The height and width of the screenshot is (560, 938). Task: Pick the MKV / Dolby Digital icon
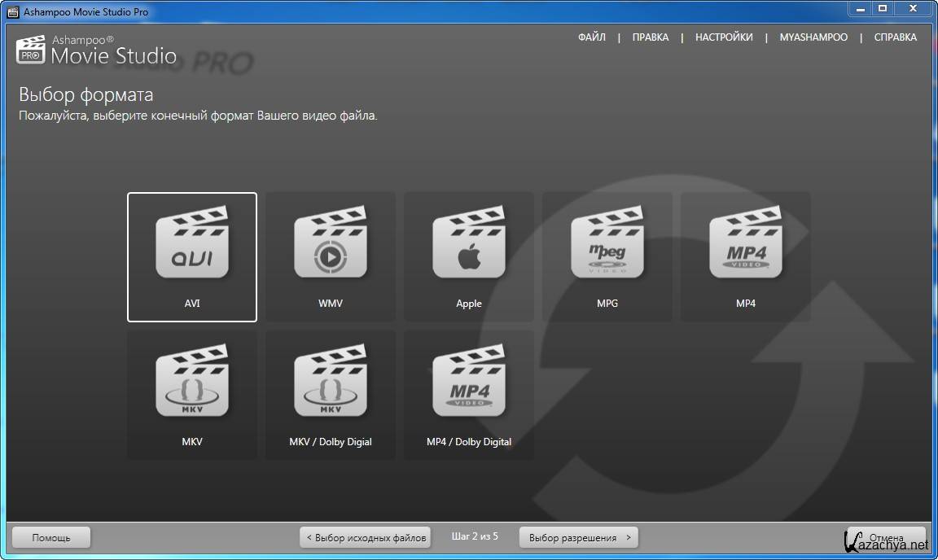click(331, 386)
